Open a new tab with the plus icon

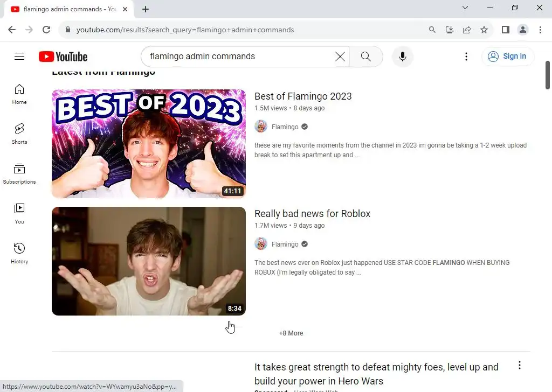pyautogui.click(x=146, y=9)
